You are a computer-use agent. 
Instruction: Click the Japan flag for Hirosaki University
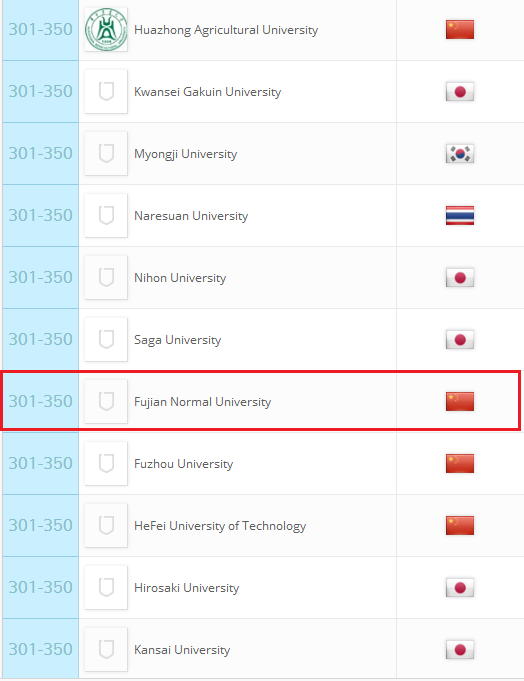(460, 588)
